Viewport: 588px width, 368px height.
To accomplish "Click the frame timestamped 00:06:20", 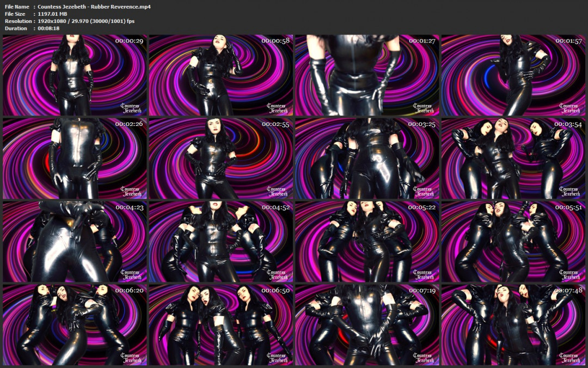I will [75, 324].
